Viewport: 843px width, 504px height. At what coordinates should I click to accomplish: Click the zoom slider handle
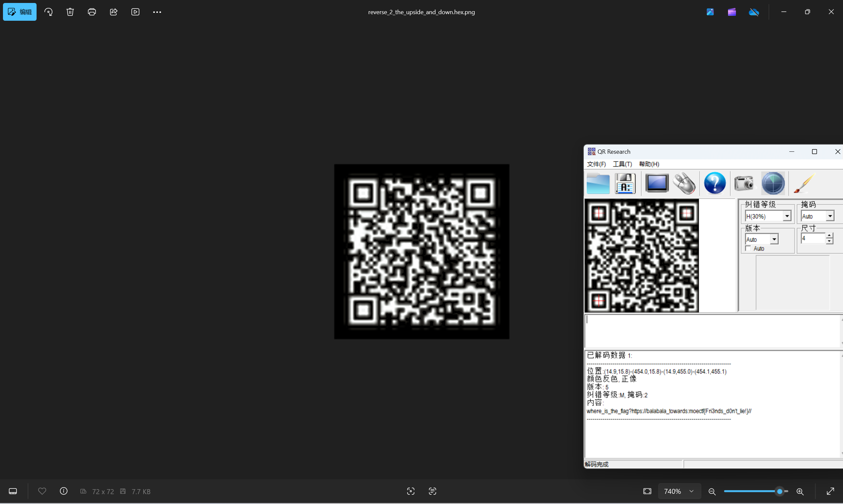780,491
